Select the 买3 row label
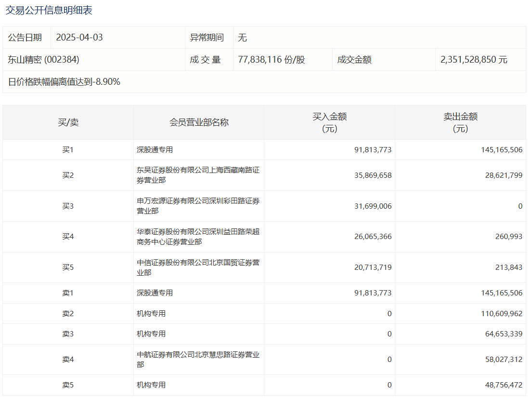Screen dimensions: 532x401 pyautogui.click(x=68, y=206)
